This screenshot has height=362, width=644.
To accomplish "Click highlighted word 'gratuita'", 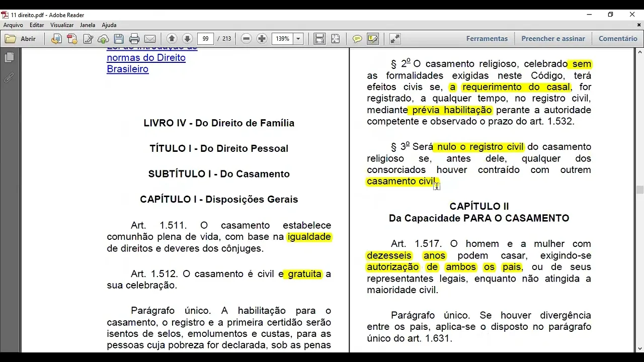I will point(304,274).
